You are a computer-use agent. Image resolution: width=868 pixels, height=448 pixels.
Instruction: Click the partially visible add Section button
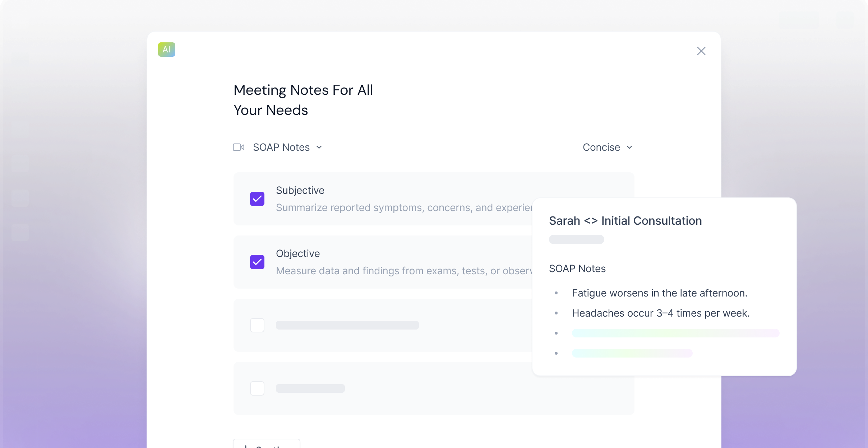266,444
